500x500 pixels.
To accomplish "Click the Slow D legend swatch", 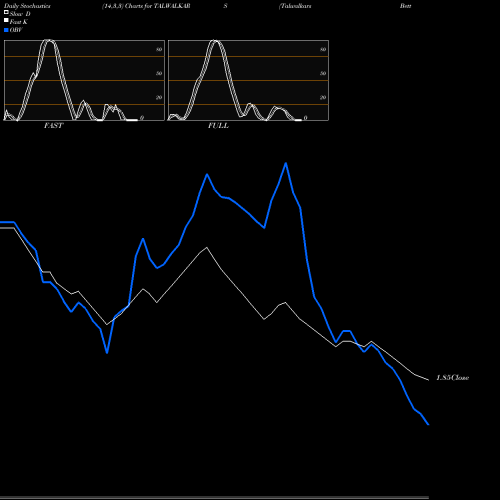I will pyautogui.click(x=6, y=12).
